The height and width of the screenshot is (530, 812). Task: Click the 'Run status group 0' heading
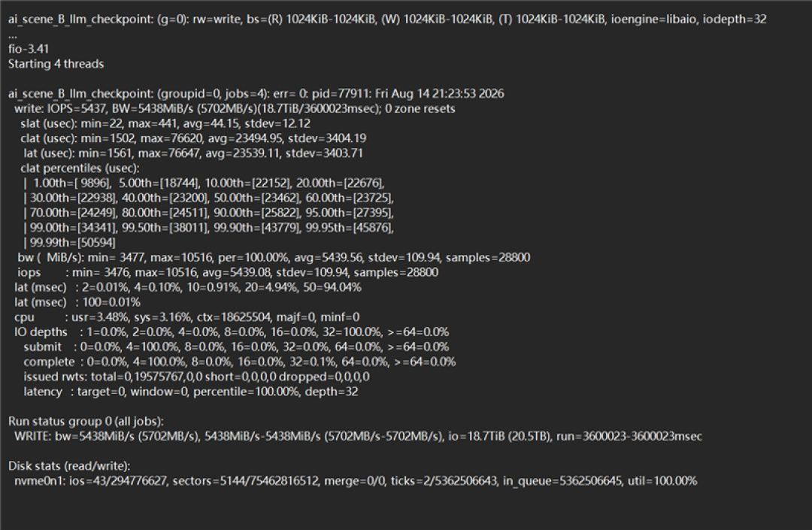[86, 422]
